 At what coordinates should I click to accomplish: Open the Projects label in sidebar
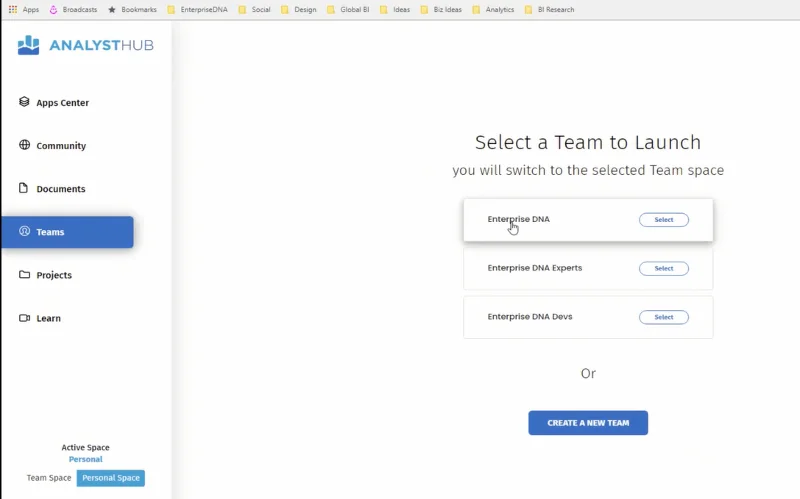(54, 275)
